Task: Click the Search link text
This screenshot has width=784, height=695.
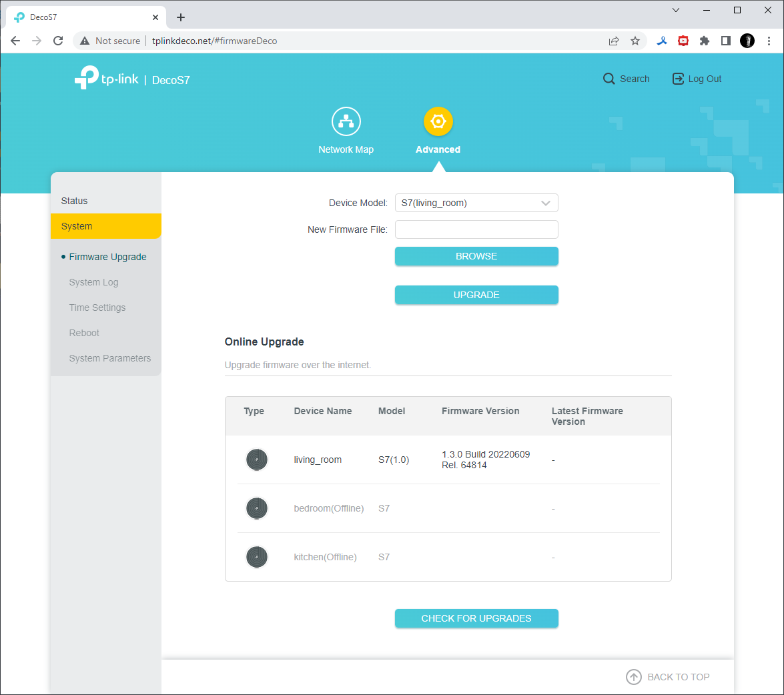Action: [635, 79]
